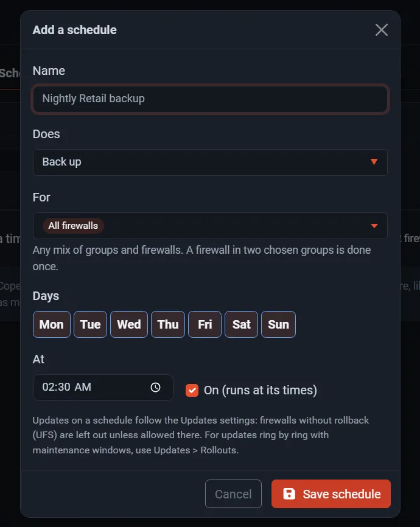Click the For dropdown orange arrow
The image size is (420, 527).
click(374, 226)
